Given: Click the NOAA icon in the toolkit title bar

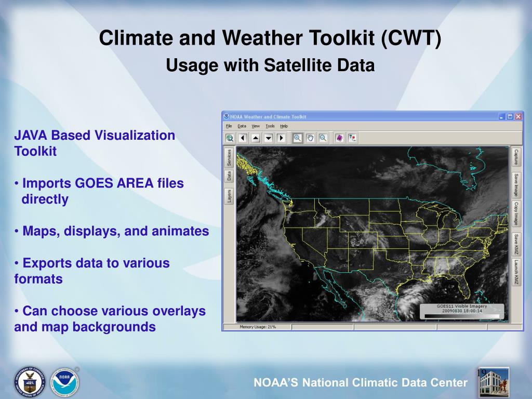Looking at the screenshot, I should click(227, 116).
